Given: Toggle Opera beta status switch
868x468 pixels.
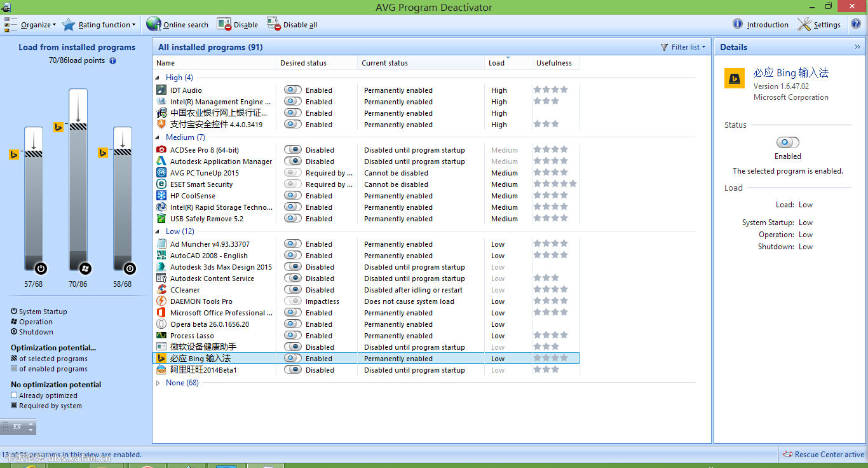Looking at the screenshot, I should click(x=293, y=324).
